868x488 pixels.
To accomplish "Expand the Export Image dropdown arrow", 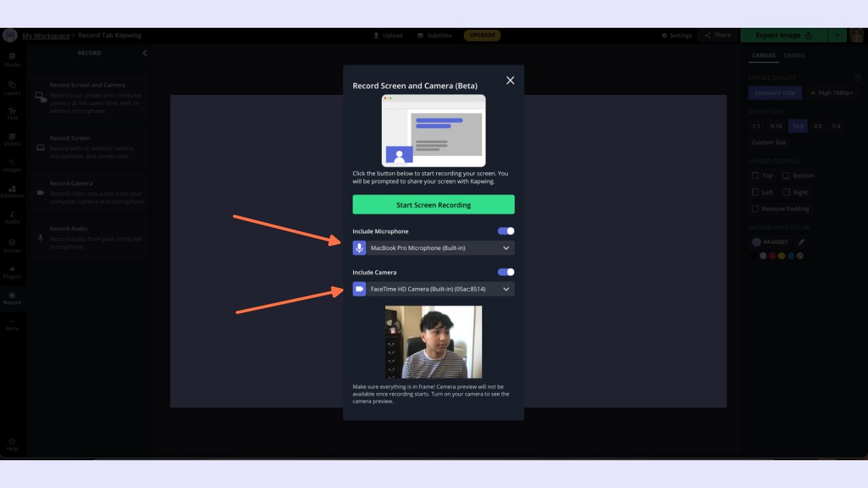I will (x=837, y=35).
